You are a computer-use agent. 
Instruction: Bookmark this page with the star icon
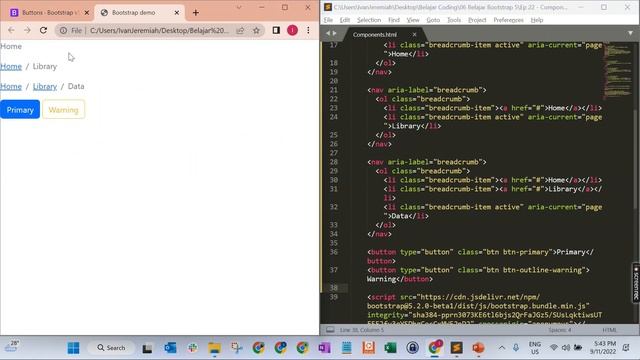tap(256, 31)
